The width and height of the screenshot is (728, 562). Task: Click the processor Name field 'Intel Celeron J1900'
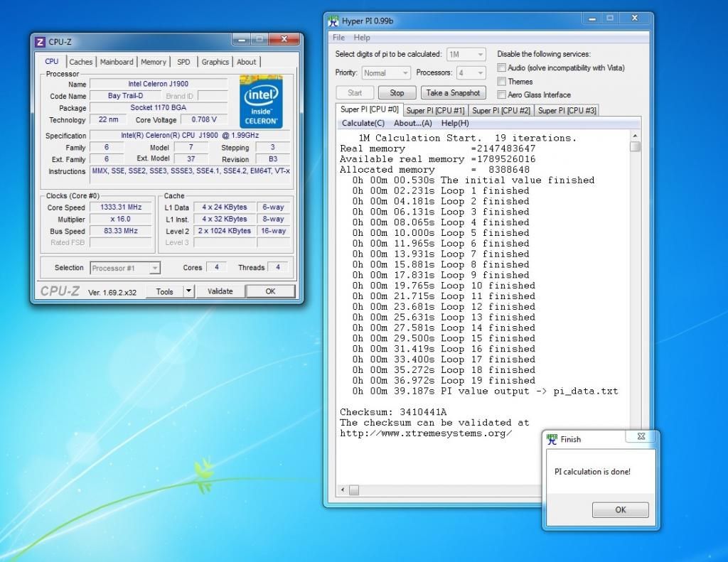pyautogui.click(x=159, y=84)
